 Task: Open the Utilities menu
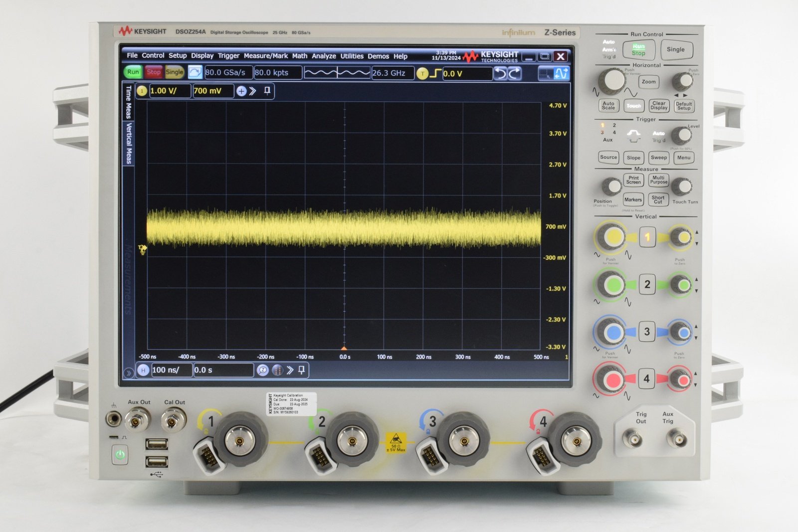352,56
